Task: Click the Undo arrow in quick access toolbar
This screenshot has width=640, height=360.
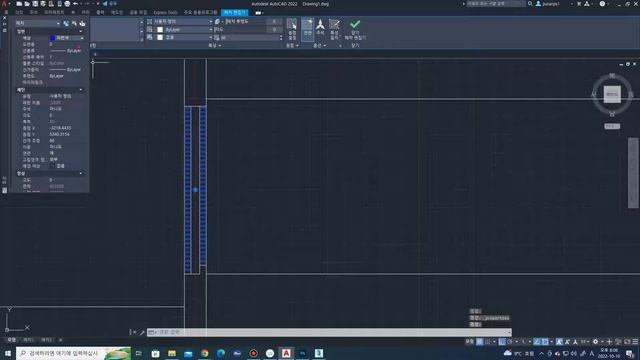Action: tap(76, 4)
